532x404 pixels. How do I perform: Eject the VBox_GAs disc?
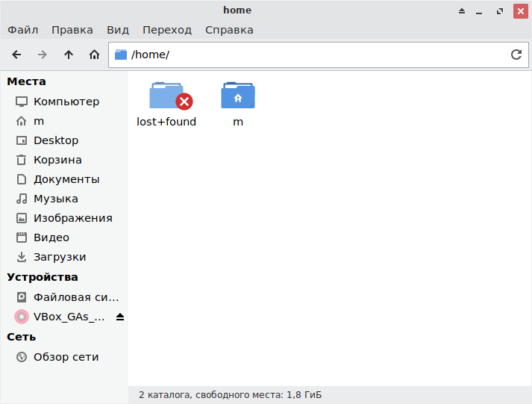coord(120,317)
